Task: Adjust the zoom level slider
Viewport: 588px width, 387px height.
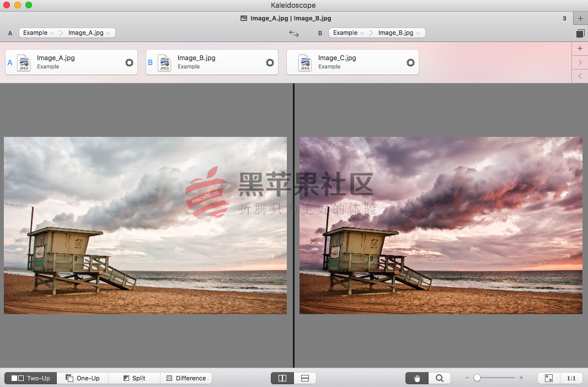Action: (x=494, y=378)
